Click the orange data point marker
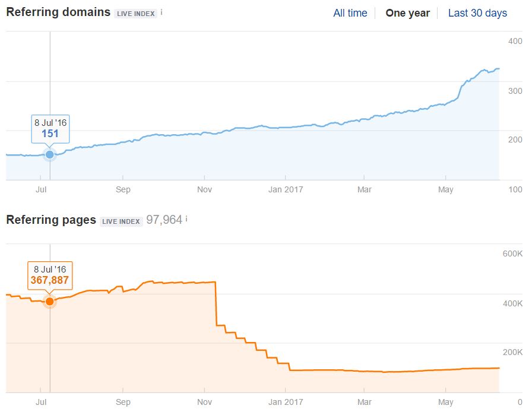Image resolution: width=532 pixels, height=415 pixels. tap(50, 302)
